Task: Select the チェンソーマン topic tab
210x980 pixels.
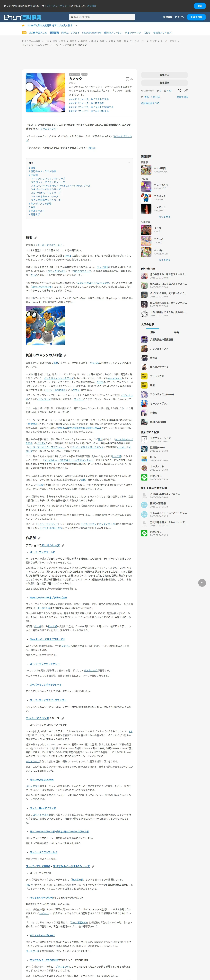Action: coord(133,33)
